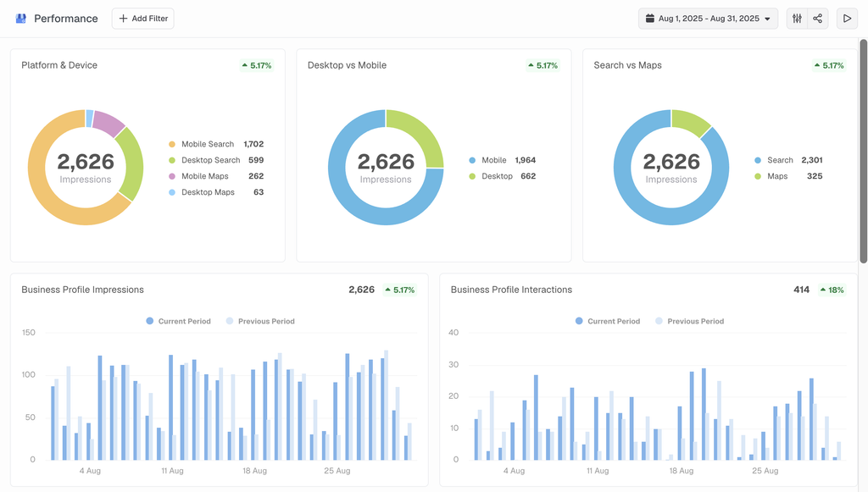Click the 18 Aug label on Interactions chart
Viewport: 868px width, 492px height.
pos(681,471)
